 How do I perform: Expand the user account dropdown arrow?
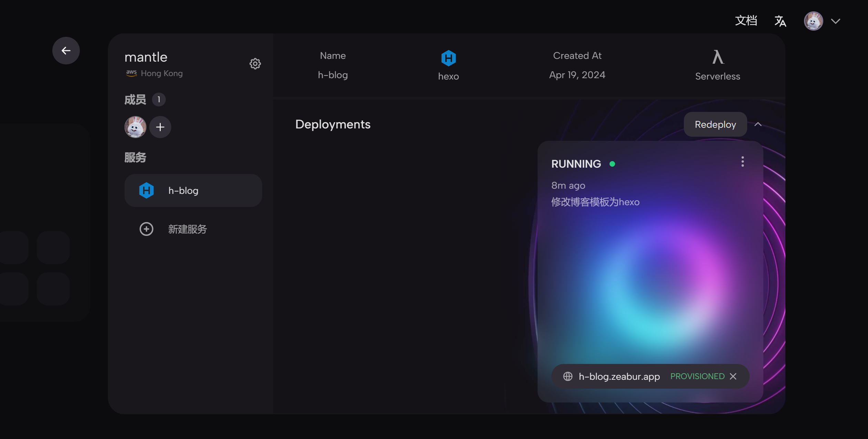[836, 21]
